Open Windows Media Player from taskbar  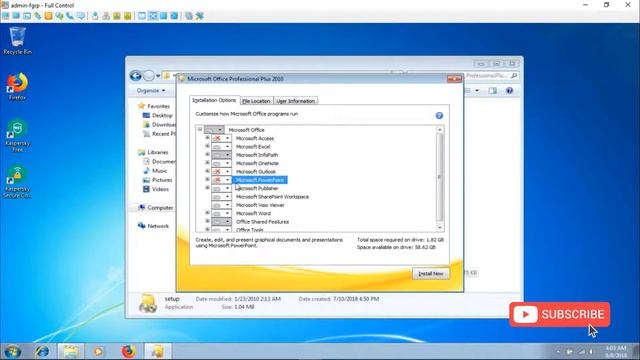click(x=98, y=351)
